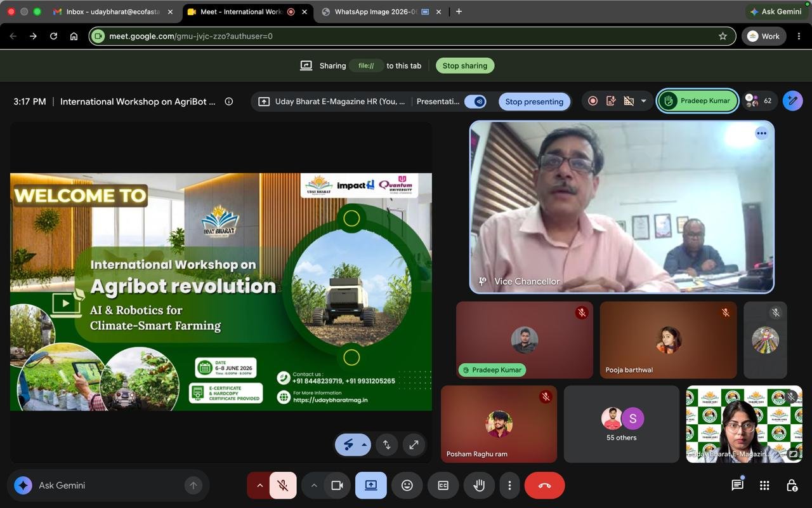Click the send arrow in Ask Gemini
Viewport: 812px width, 508px height.
pos(193,486)
